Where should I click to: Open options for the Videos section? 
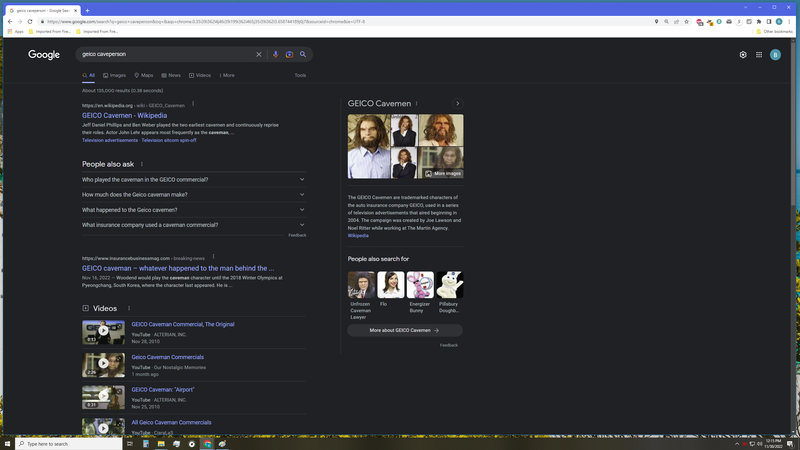point(129,308)
